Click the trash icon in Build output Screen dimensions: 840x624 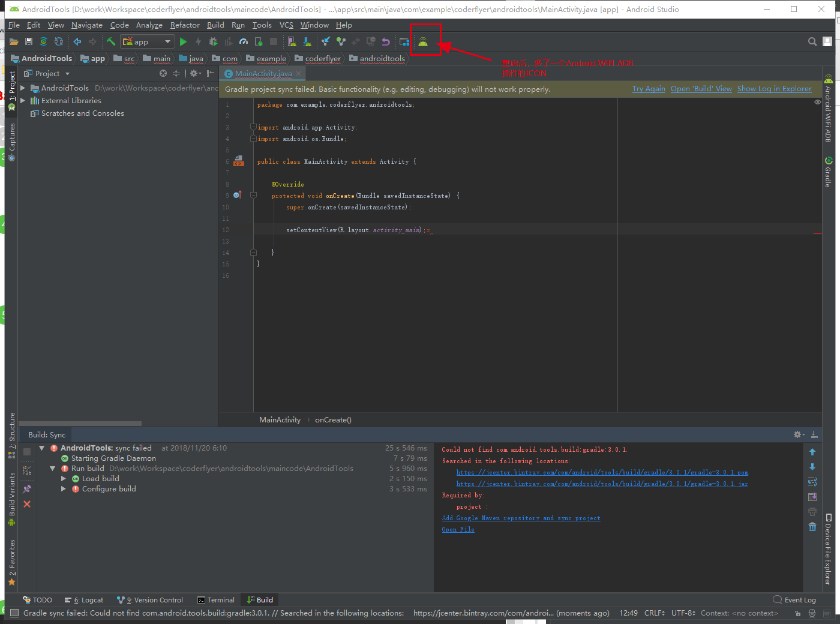[x=812, y=527]
